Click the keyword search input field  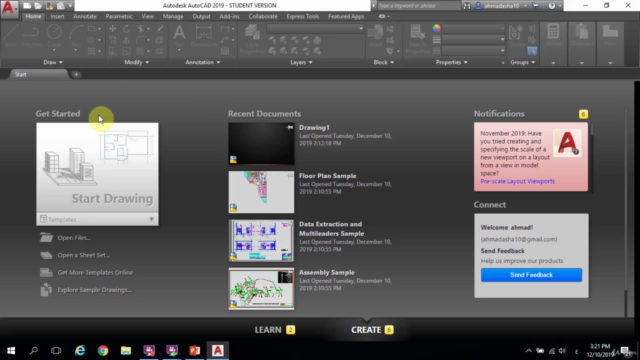tap(418, 6)
